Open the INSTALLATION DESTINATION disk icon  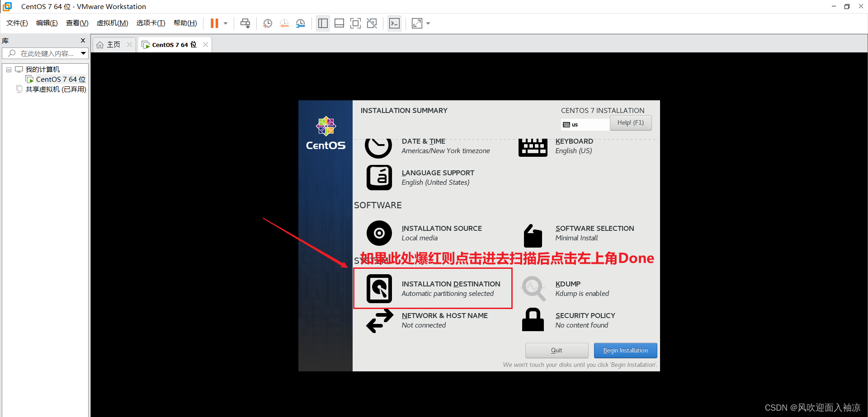click(x=379, y=289)
